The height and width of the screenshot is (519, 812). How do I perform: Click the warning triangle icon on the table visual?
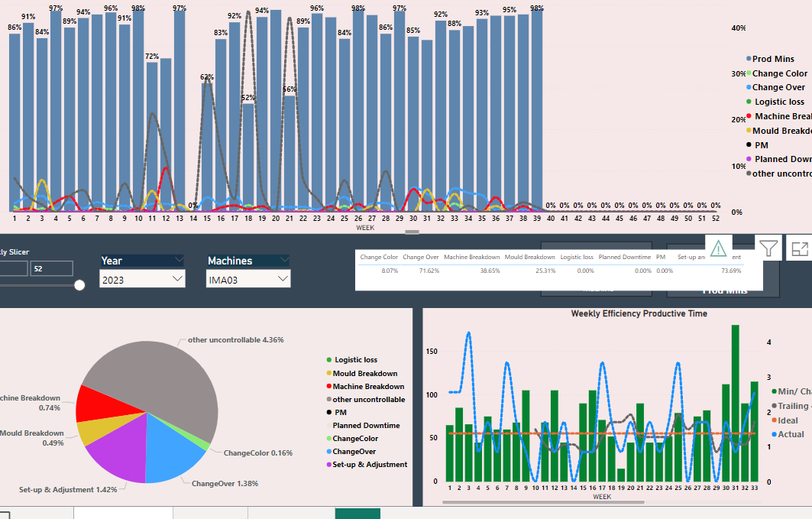tap(718, 249)
